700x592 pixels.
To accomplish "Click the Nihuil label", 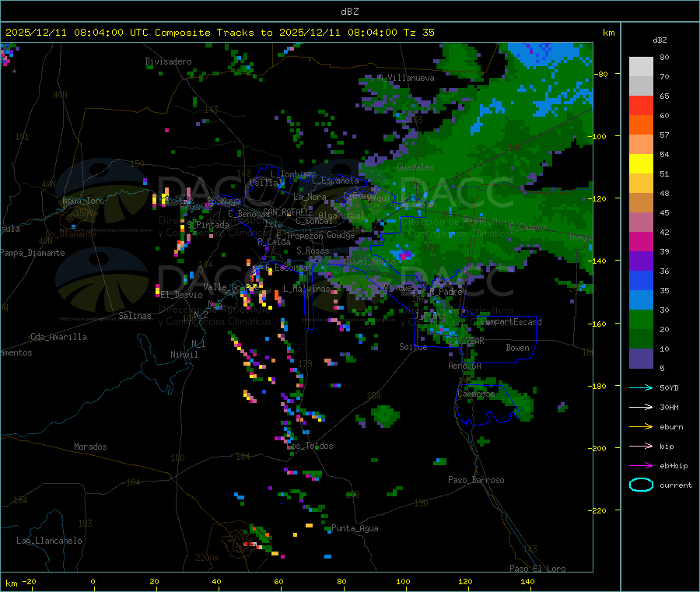I will (x=184, y=355).
